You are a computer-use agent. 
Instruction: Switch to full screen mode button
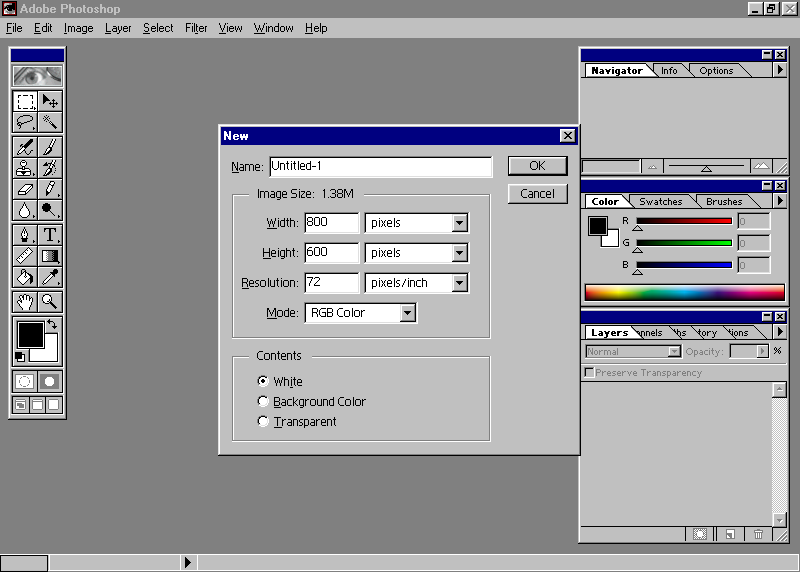[x=54, y=405]
